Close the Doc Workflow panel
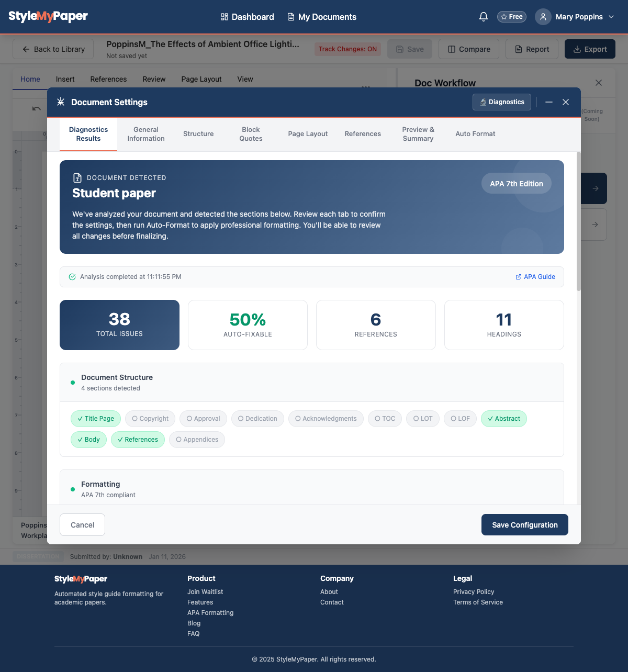 [599, 83]
